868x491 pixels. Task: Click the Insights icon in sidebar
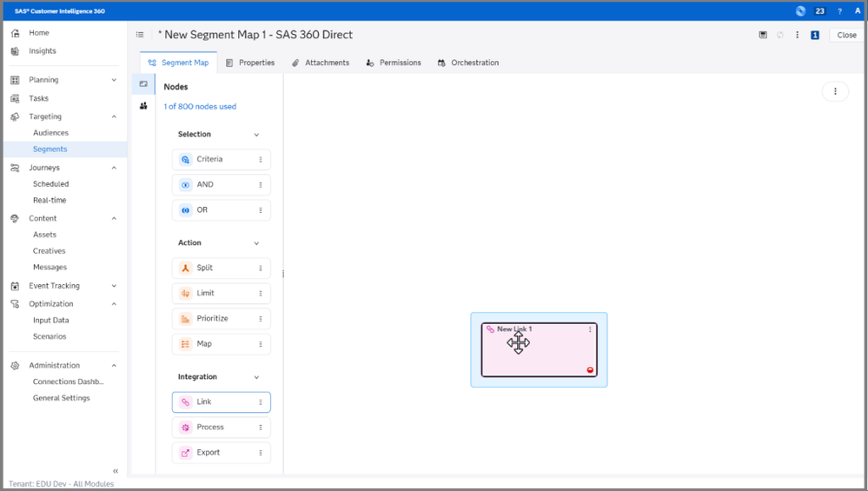(x=15, y=51)
